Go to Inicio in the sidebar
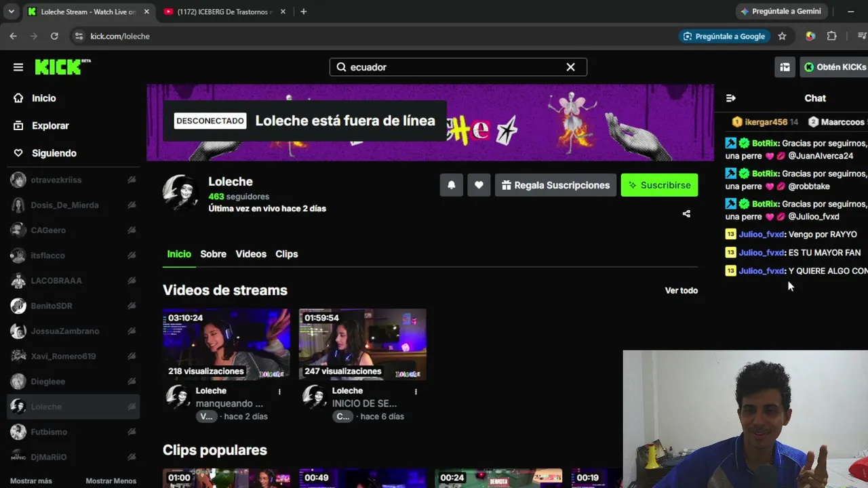The image size is (868, 488). (43, 98)
